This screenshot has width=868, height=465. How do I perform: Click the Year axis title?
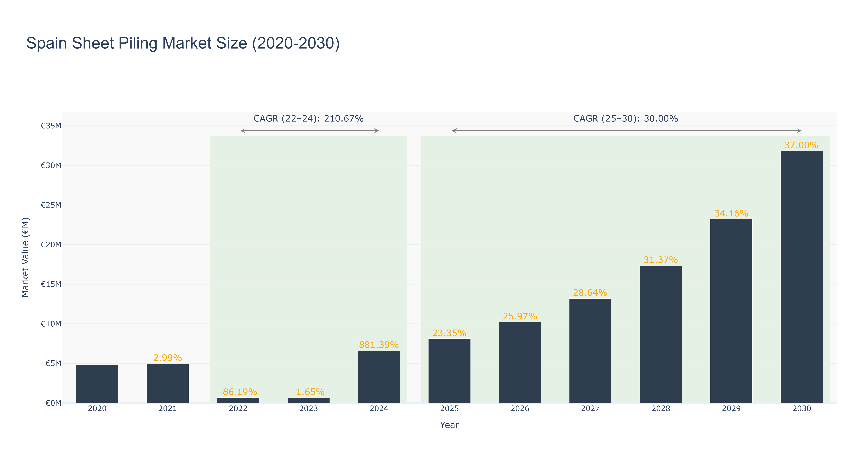pos(449,425)
